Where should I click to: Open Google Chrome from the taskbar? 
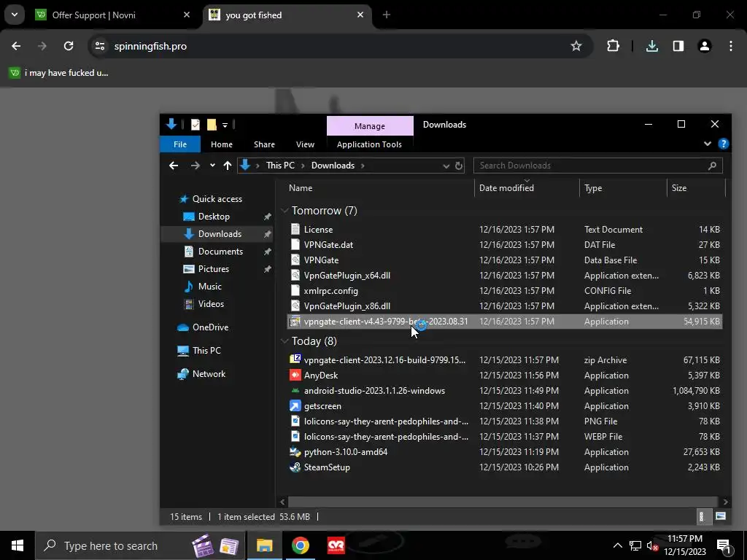pyautogui.click(x=300, y=545)
